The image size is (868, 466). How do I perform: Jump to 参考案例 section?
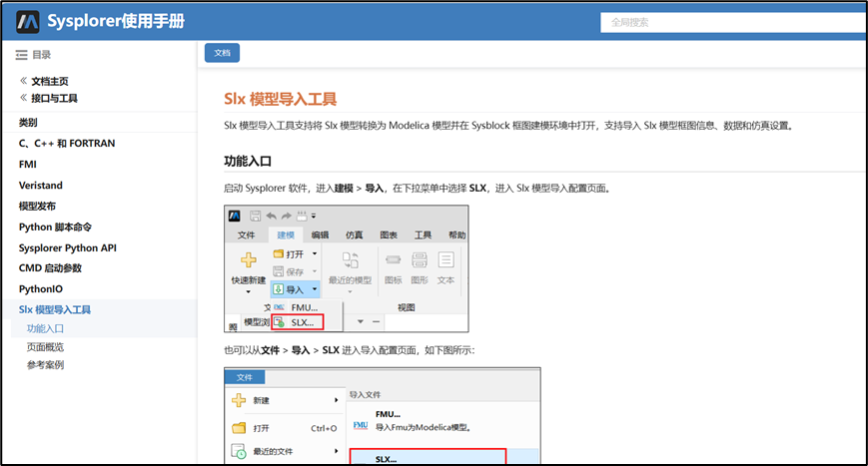pyautogui.click(x=45, y=365)
